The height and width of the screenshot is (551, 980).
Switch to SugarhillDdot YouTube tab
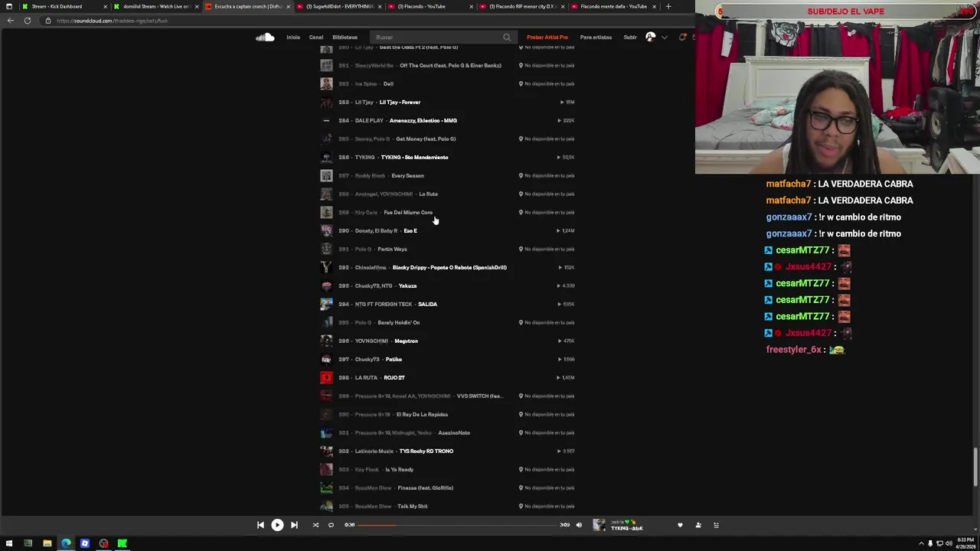338,6
